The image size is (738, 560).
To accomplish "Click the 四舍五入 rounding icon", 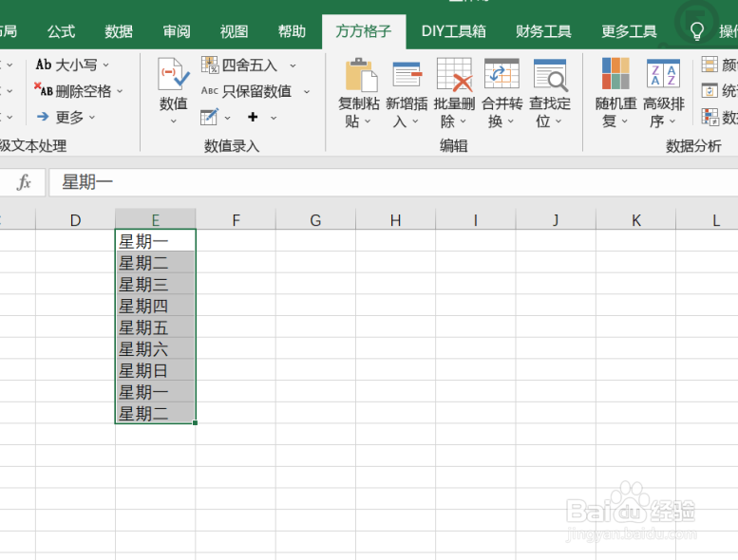I will [210, 65].
